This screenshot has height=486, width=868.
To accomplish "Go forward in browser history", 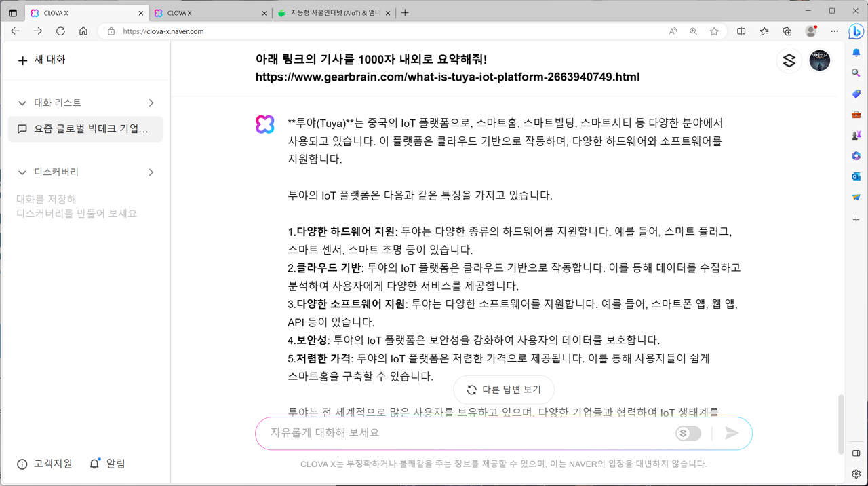I will pyautogui.click(x=38, y=31).
